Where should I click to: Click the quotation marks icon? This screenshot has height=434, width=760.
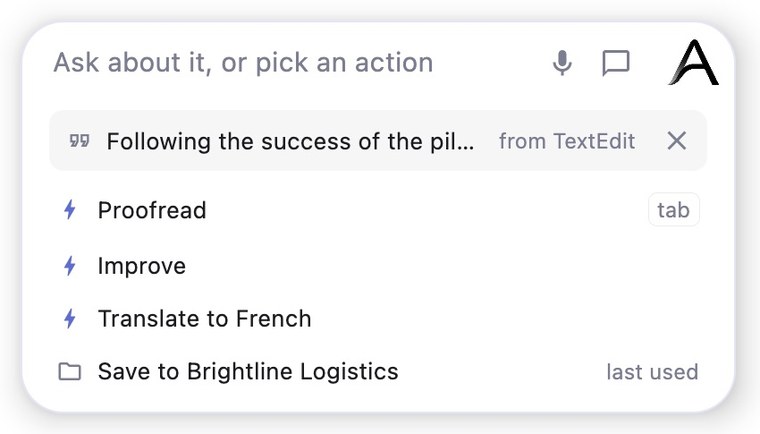[x=79, y=141]
